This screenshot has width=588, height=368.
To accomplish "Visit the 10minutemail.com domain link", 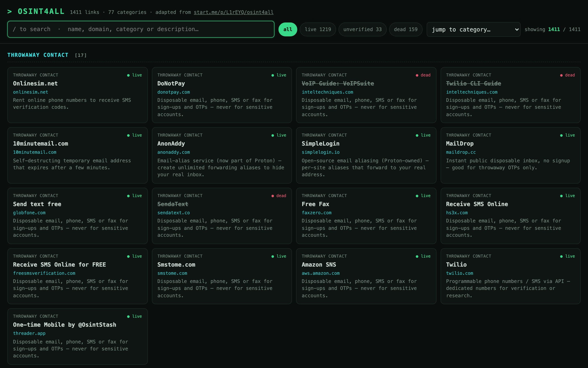I will (x=35, y=152).
